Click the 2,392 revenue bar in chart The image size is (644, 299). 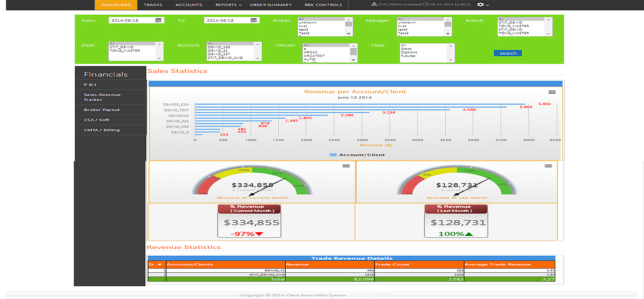(x=261, y=115)
